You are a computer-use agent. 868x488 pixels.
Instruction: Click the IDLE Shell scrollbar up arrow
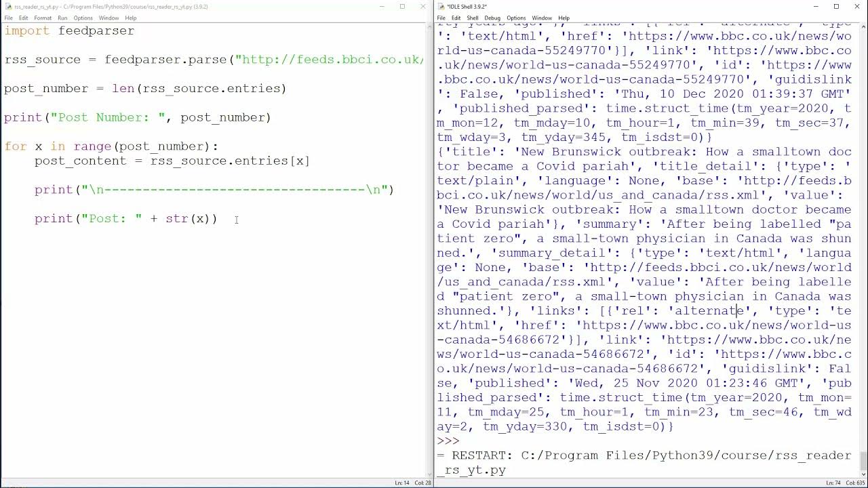click(x=863, y=28)
